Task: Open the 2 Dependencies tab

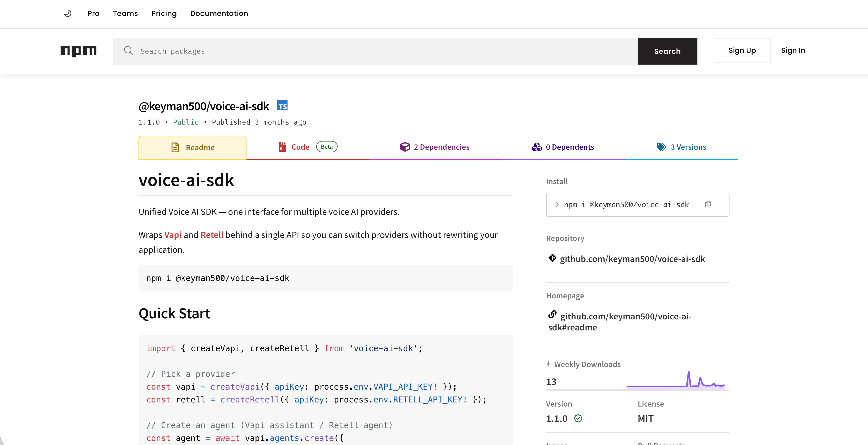Action: pos(435,147)
